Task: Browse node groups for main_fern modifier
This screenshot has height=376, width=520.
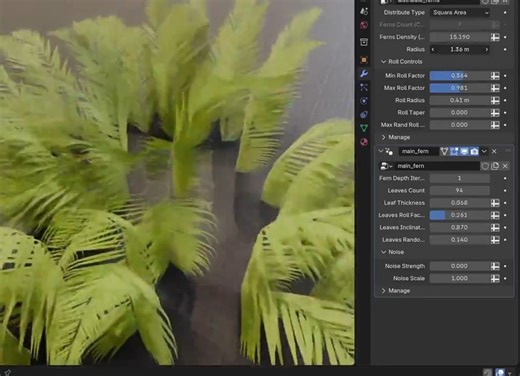Action: (x=386, y=166)
